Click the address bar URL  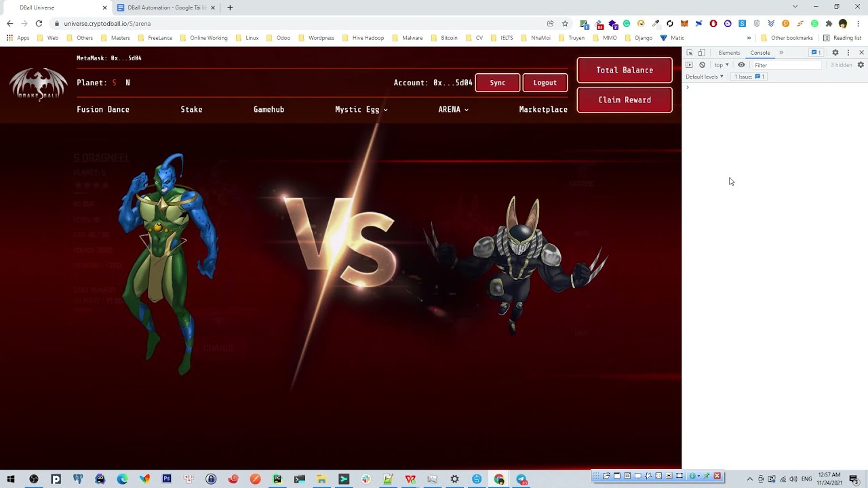(107, 24)
